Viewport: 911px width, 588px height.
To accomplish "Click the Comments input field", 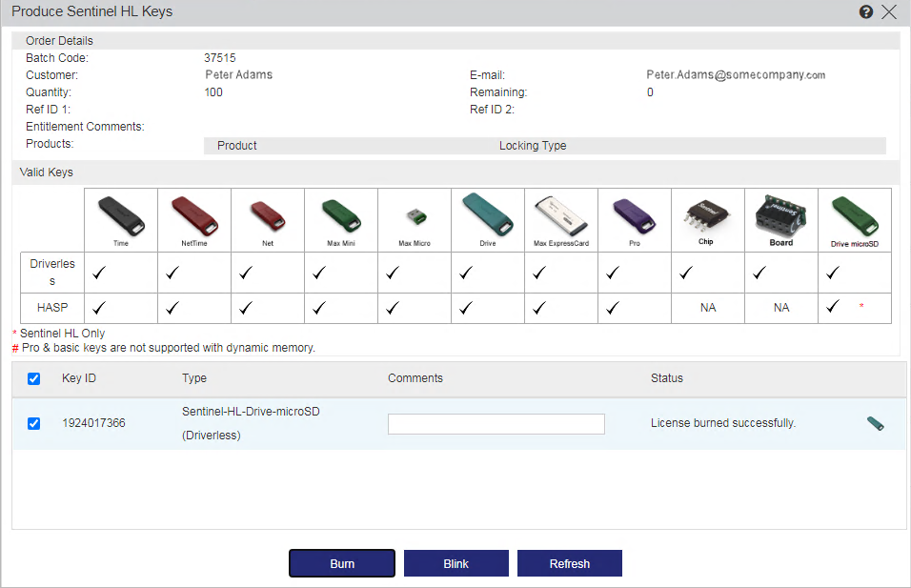I will point(496,424).
